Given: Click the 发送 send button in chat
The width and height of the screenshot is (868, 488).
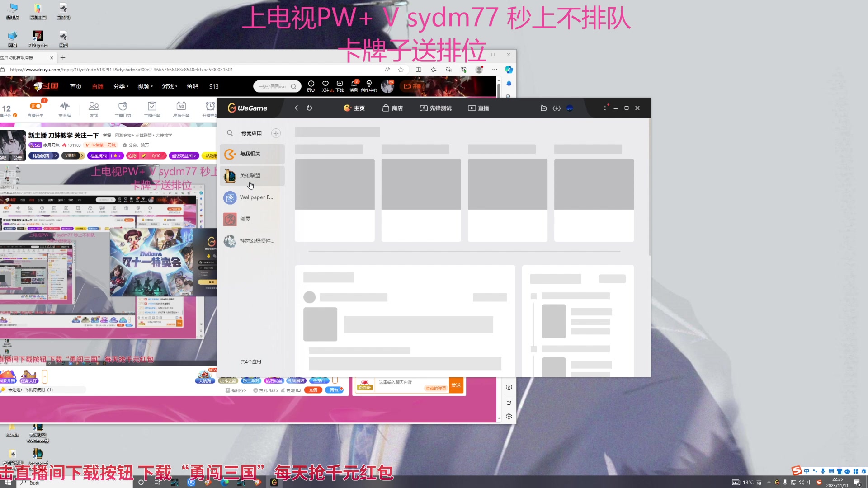Looking at the screenshot, I should (456, 385).
